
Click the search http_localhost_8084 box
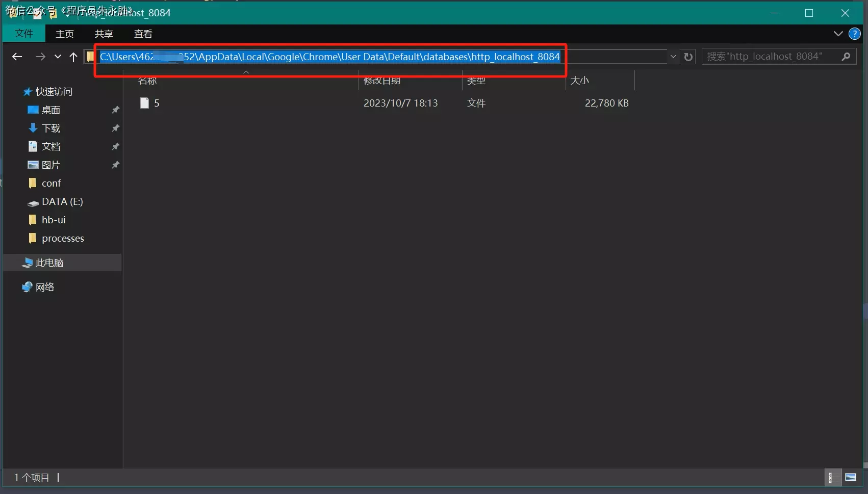770,57
